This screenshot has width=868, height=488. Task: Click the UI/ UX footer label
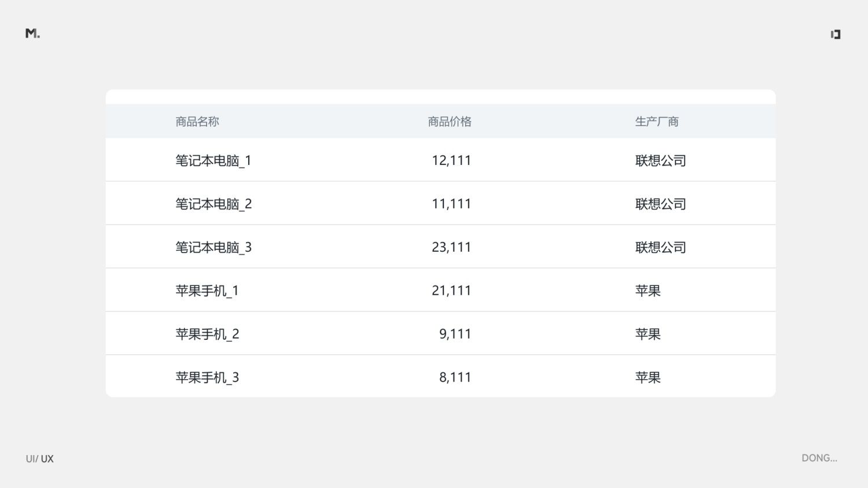tap(39, 459)
